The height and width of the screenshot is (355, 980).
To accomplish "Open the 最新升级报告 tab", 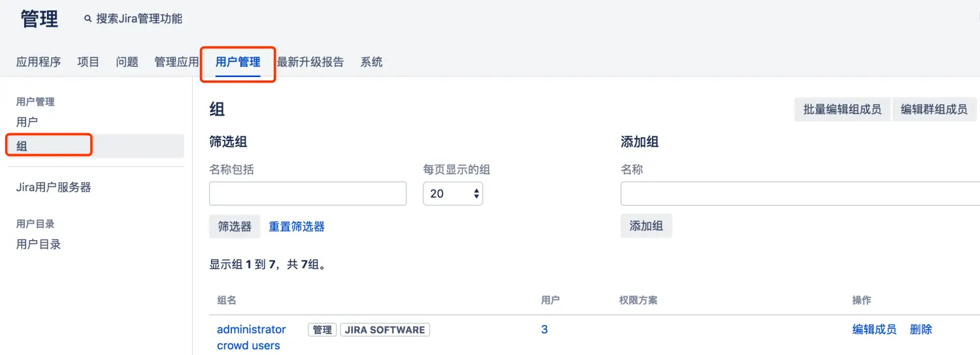I will tap(310, 63).
